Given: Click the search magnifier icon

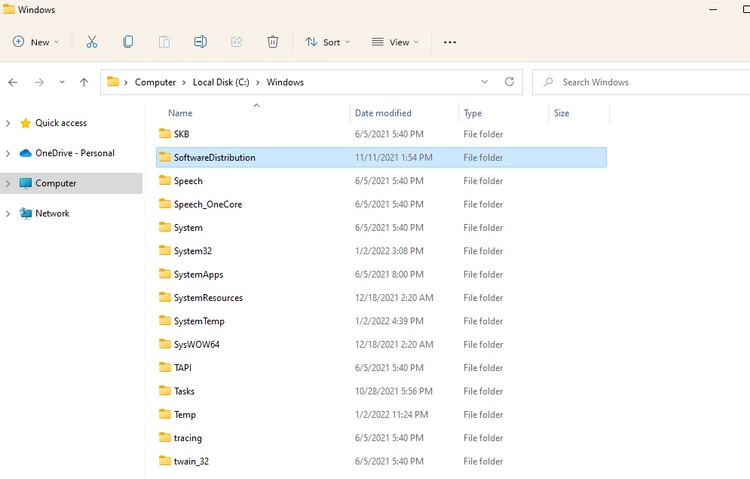Looking at the screenshot, I should tap(548, 82).
